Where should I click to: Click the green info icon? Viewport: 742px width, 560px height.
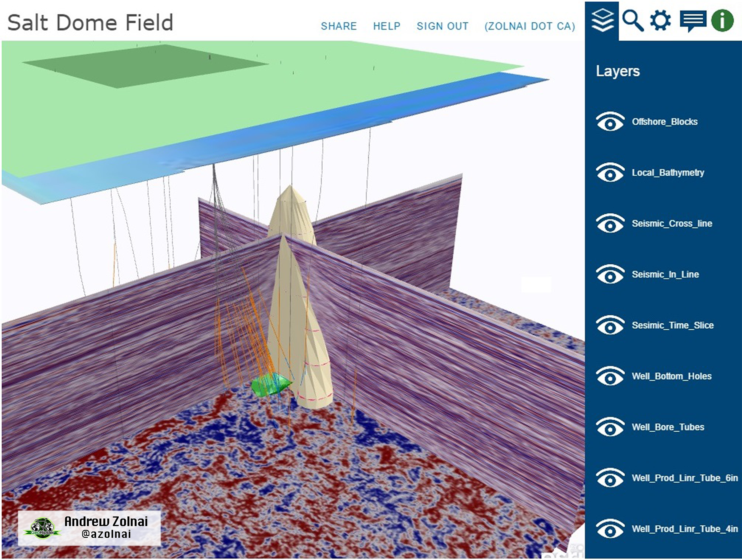point(722,20)
